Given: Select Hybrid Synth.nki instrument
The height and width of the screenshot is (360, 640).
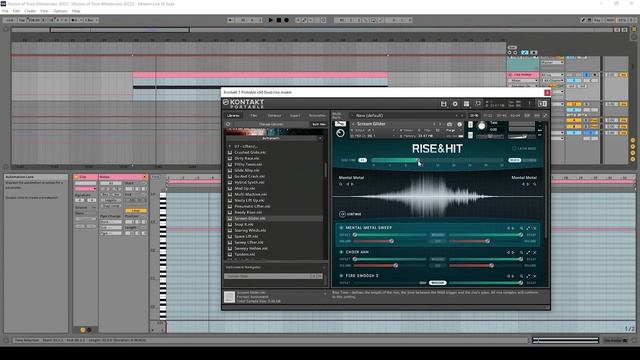Looking at the screenshot, I should pyautogui.click(x=249, y=182).
